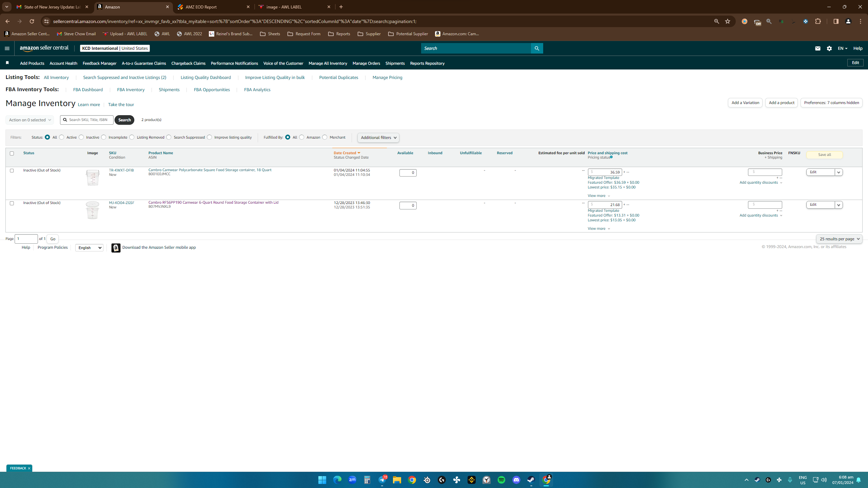868x488 pixels.
Task: Select the Incomplete status filter
Action: pyautogui.click(x=104, y=137)
